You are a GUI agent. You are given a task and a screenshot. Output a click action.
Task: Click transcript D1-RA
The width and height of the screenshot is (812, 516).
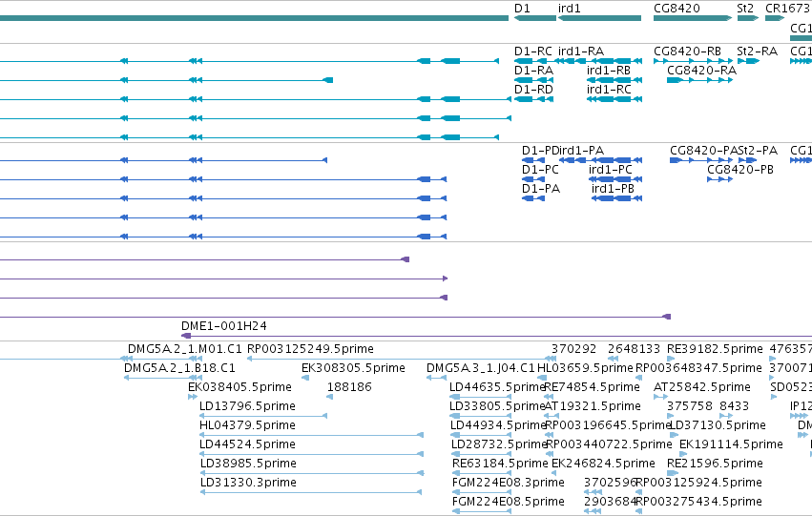(533, 80)
